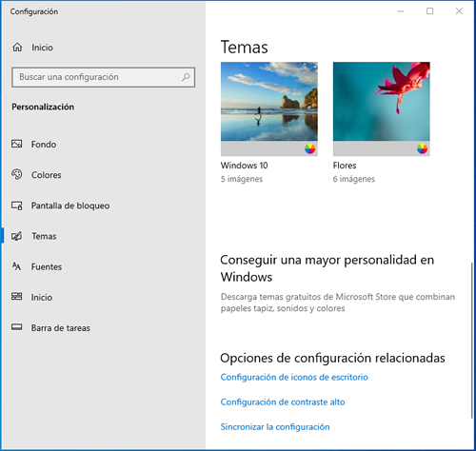The image size is (476, 451).
Task: Apply the Windows 10 theme thumbnail
Action: [x=269, y=108]
